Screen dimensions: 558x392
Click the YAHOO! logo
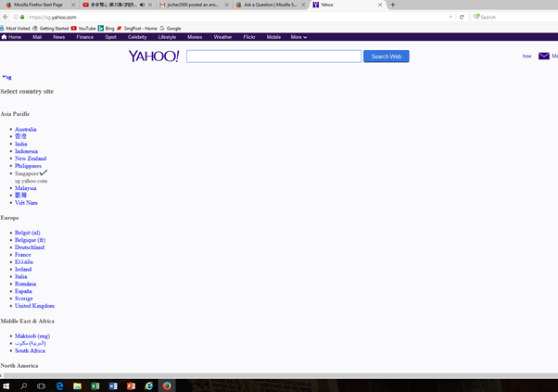tap(154, 56)
